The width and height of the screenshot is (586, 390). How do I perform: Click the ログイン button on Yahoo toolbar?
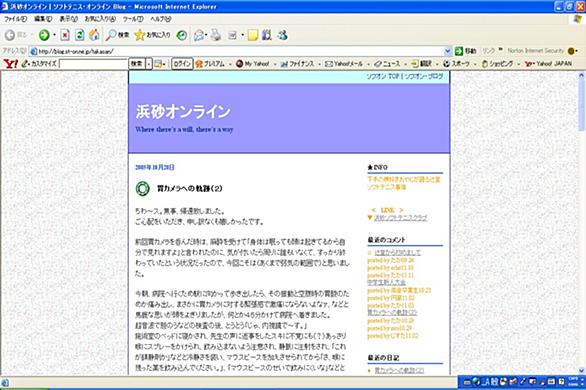click(182, 64)
